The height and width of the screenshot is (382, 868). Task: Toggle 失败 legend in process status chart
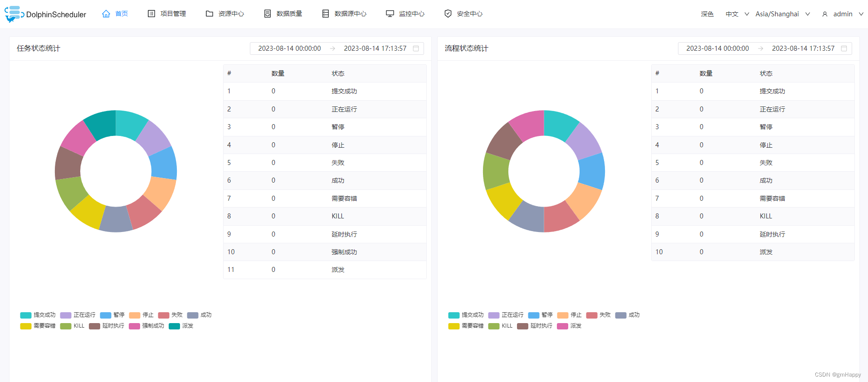(598, 315)
